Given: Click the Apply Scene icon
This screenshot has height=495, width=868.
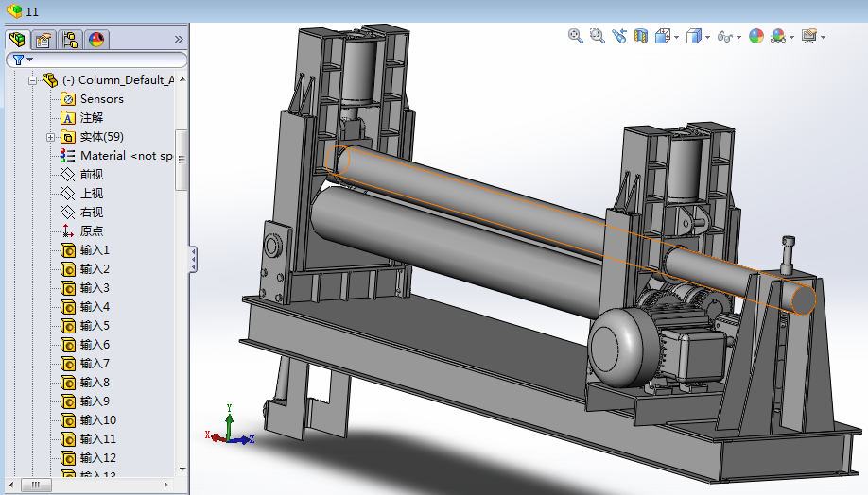Looking at the screenshot, I should pyautogui.click(x=778, y=37).
